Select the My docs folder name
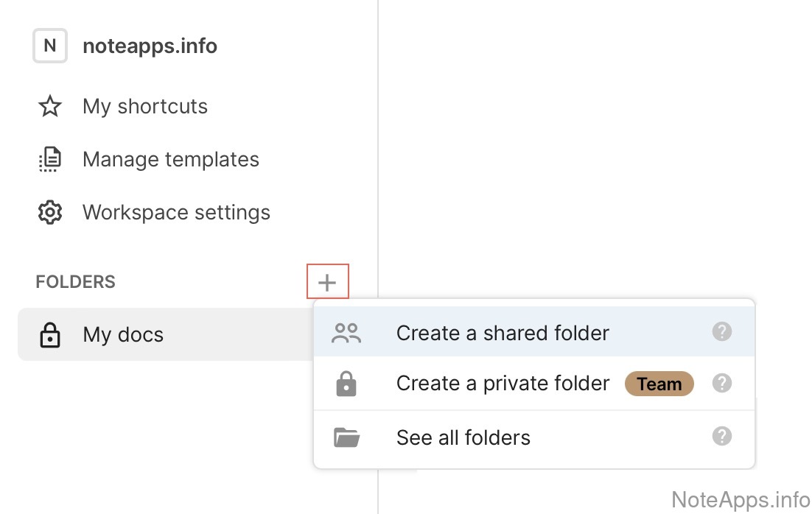Image resolution: width=812 pixels, height=514 pixels. 123,335
